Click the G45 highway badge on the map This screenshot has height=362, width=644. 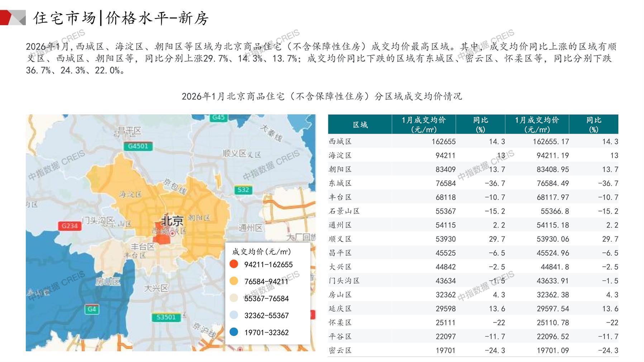[x=218, y=118]
